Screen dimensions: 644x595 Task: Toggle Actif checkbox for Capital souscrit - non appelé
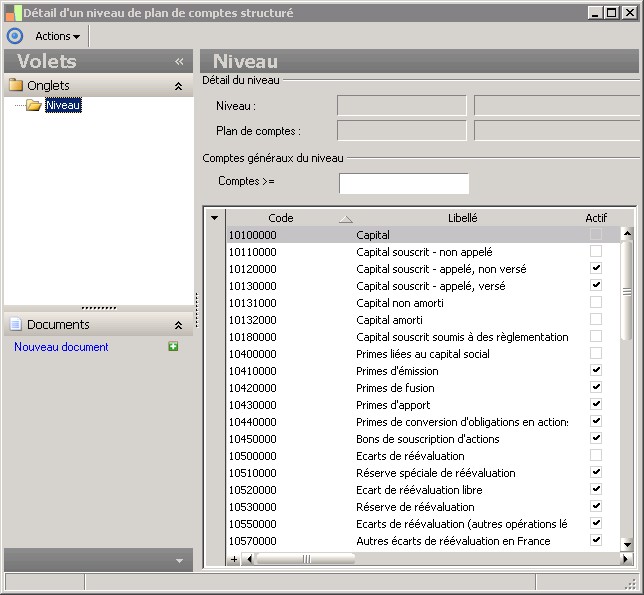click(x=596, y=252)
